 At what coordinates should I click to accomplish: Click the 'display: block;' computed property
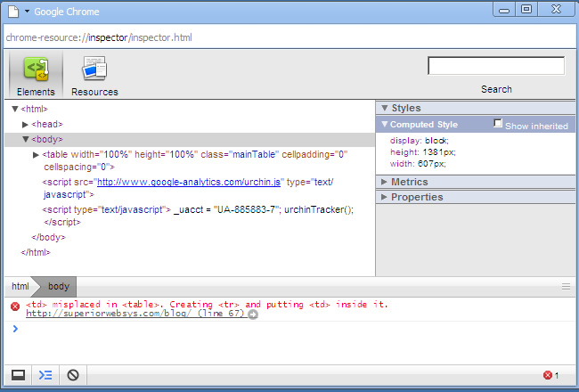[420, 141]
